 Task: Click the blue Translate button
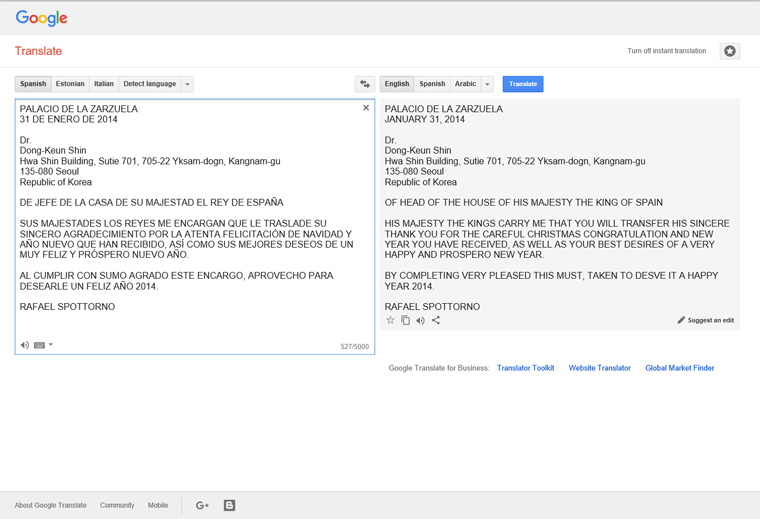523,84
